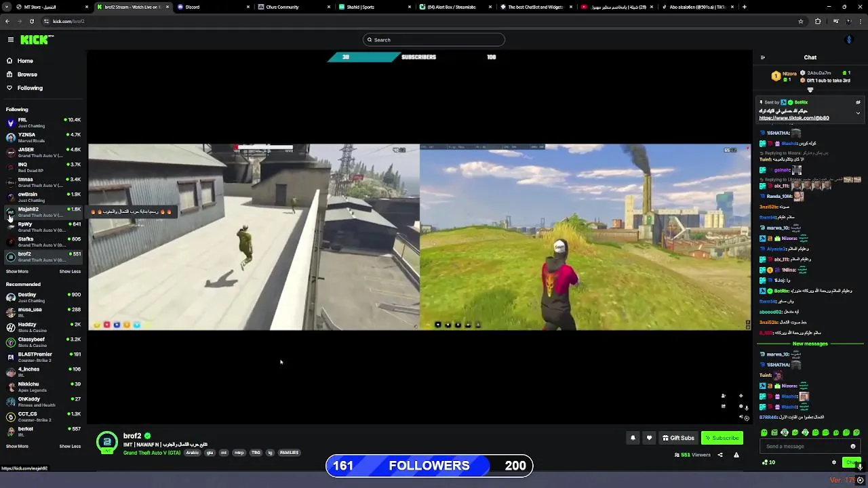Open the Kick sidebar hamburger menu
Viewport: 868px width, 488px height.
click(11, 40)
